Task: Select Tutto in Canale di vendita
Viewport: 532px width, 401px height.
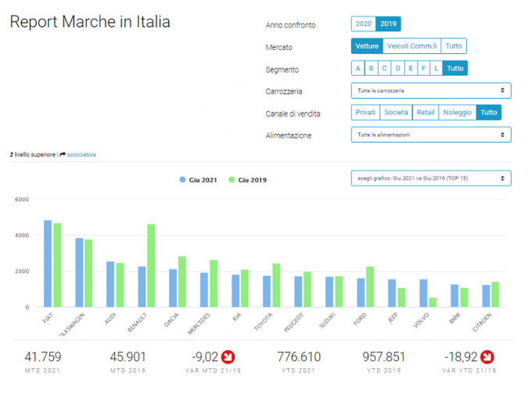Action: click(488, 112)
